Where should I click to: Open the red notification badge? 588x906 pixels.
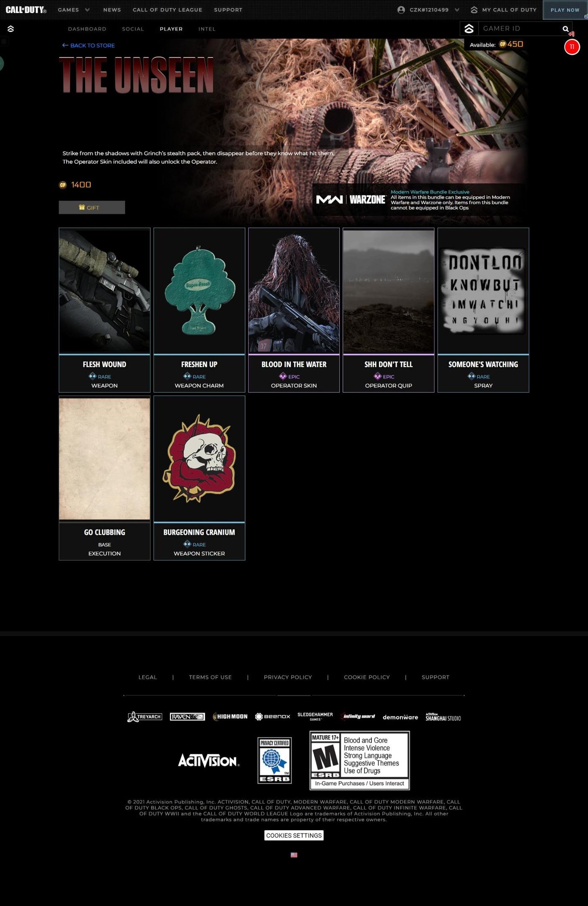click(572, 47)
